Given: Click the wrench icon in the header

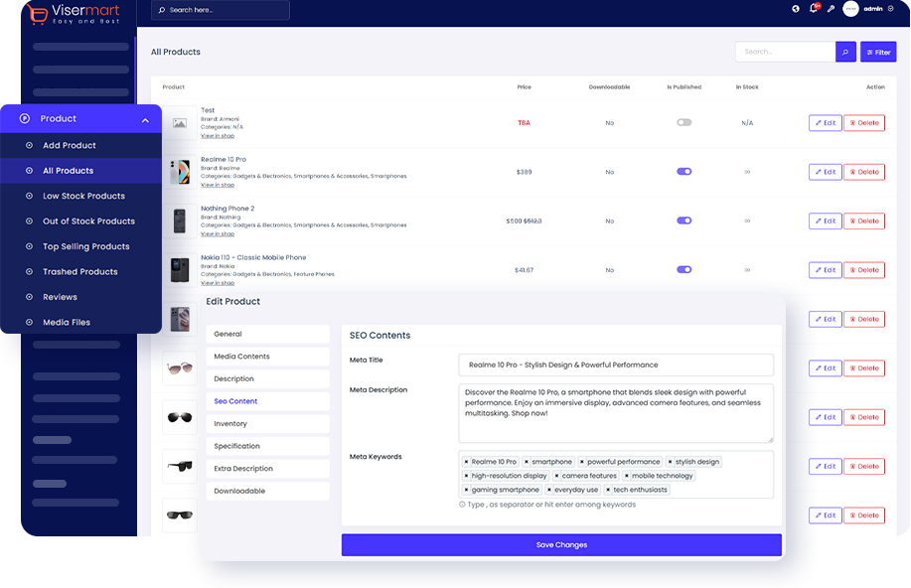Looking at the screenshot, I should pos(831,9).
